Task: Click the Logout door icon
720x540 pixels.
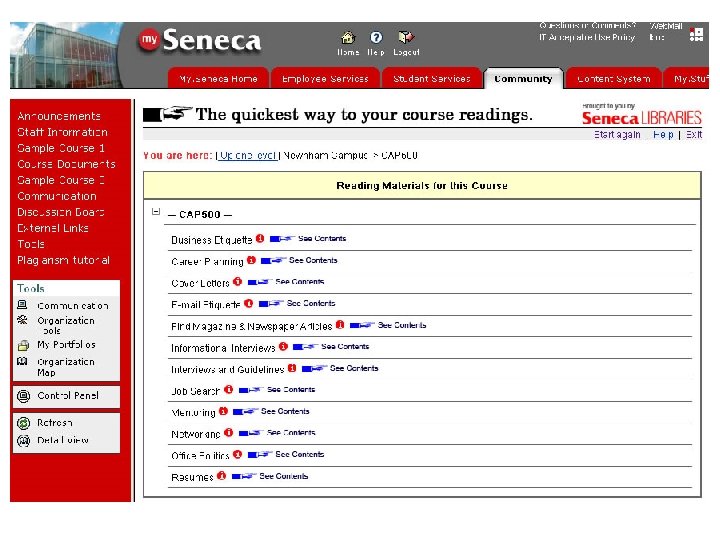Action: (x=405, y=37)
